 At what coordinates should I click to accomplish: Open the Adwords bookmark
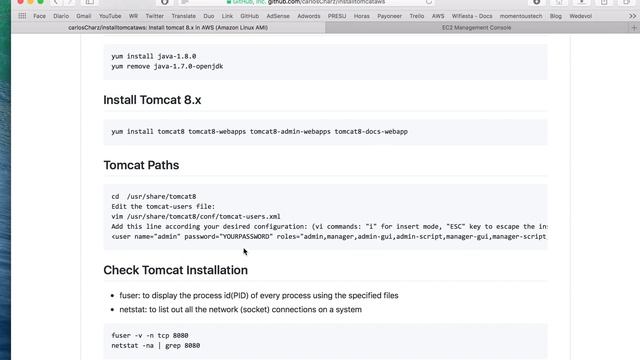[309, 16]
